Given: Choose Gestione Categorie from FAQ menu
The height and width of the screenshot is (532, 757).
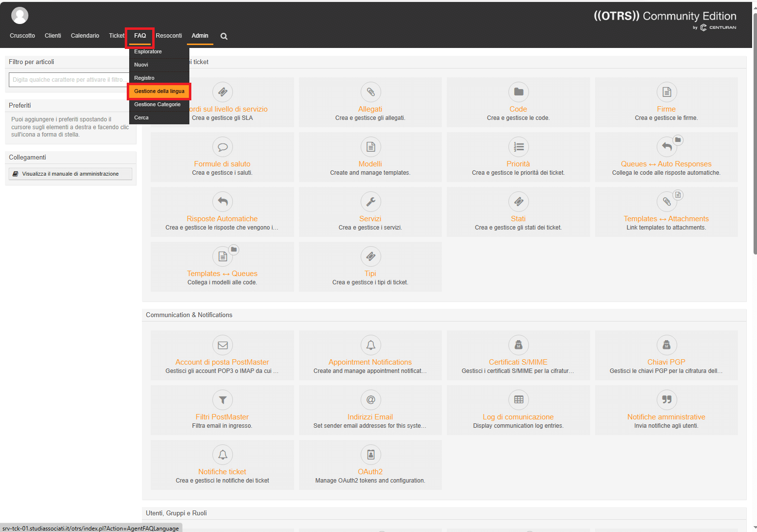Looking at the screenshot, I should tap(157, 104).
